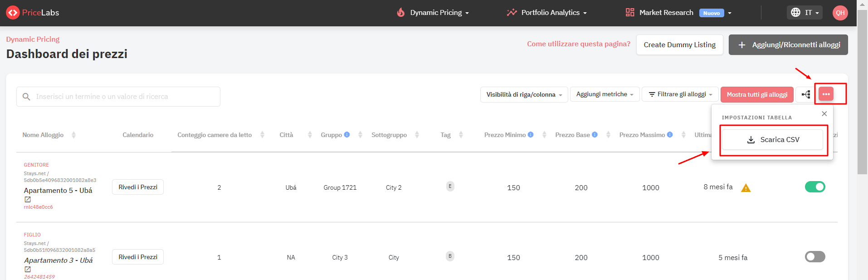Click the Apartamento 5 - Ubá name
Viewport: 868px width, 280px height.
pyautogui.click(x=58, y=191)
